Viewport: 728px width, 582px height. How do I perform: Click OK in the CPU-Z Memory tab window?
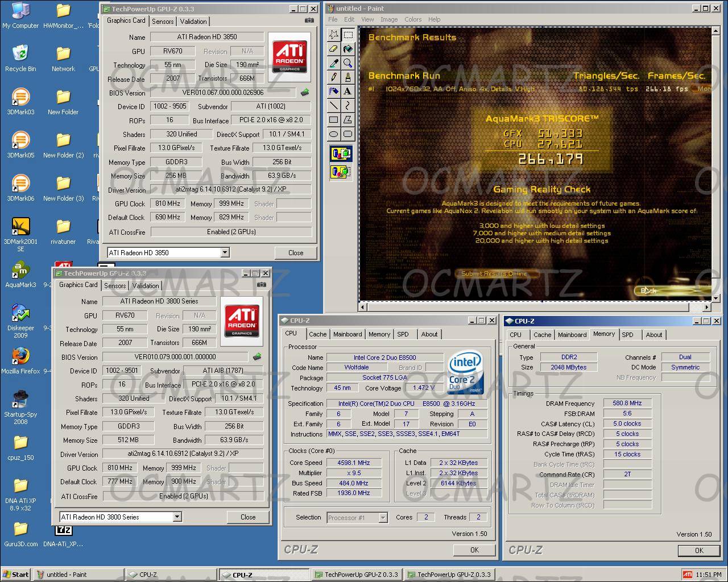coord(699,551)
